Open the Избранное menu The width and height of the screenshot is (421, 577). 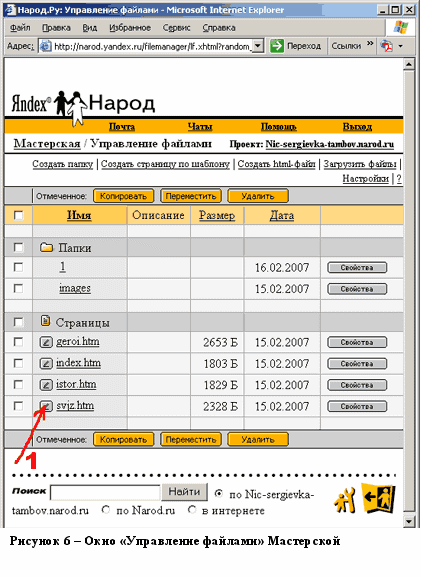[x=130, y=28]
